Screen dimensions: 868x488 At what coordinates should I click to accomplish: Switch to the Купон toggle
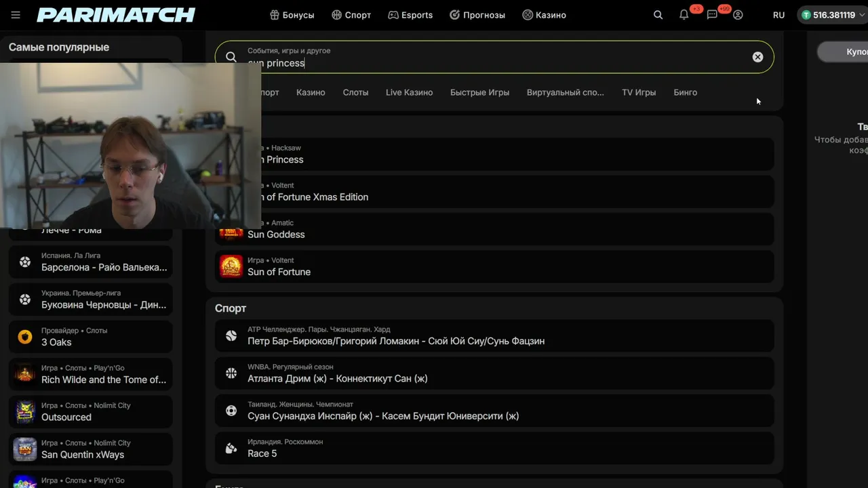coord(843,52)
